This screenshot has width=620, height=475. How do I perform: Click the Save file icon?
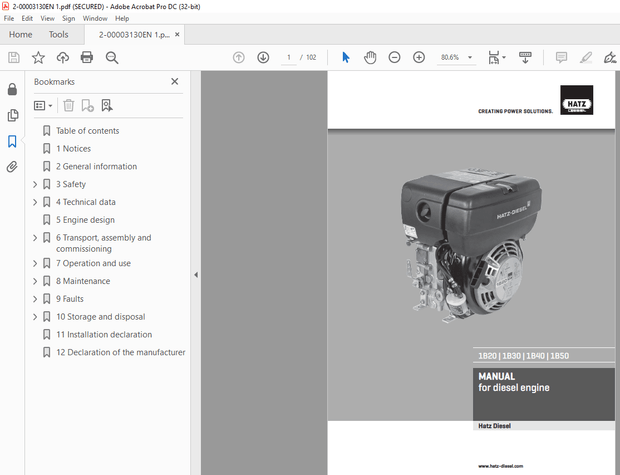pos(14,58)
